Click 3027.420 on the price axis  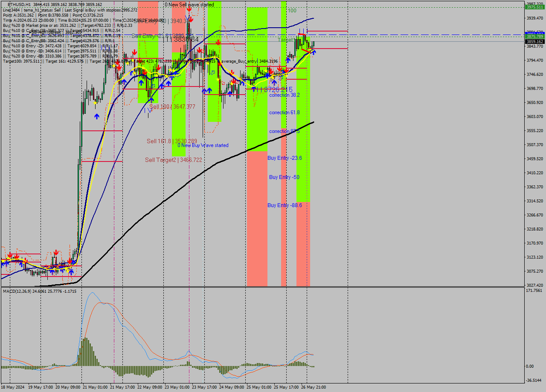click(535, 285)
